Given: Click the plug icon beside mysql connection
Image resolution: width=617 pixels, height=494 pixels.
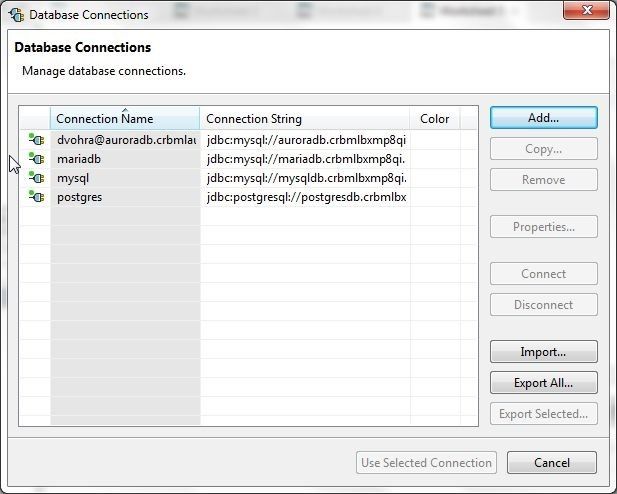Looking at the screenshot, I should pos(36,178).
